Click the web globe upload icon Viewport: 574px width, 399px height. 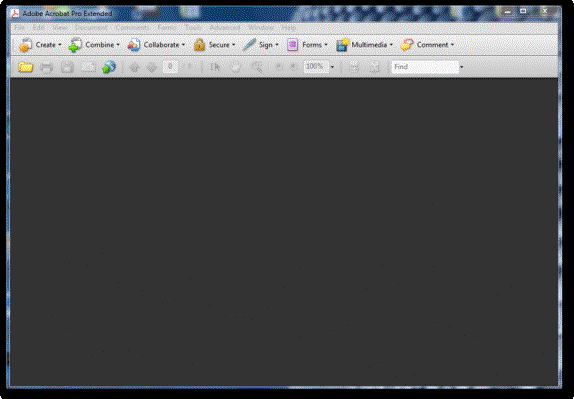point(109,67)
